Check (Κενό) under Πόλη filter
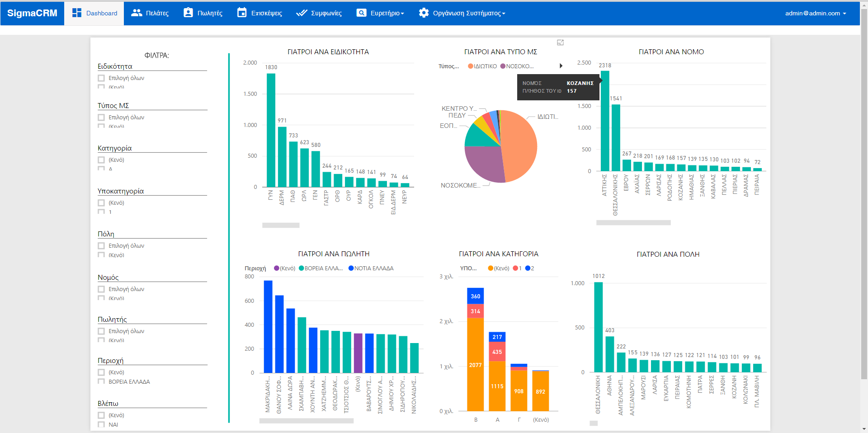The height and width of the screenshot is (433, 868). coord(101,255)
